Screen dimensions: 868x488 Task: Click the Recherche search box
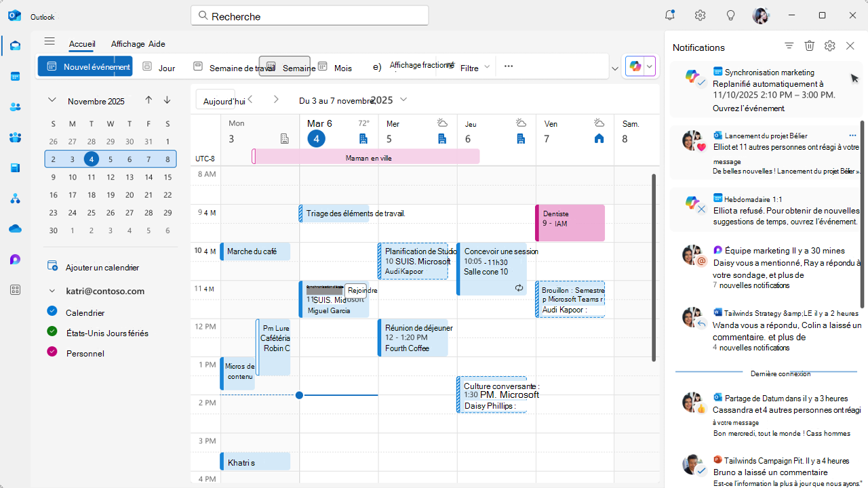coord(310,16)
